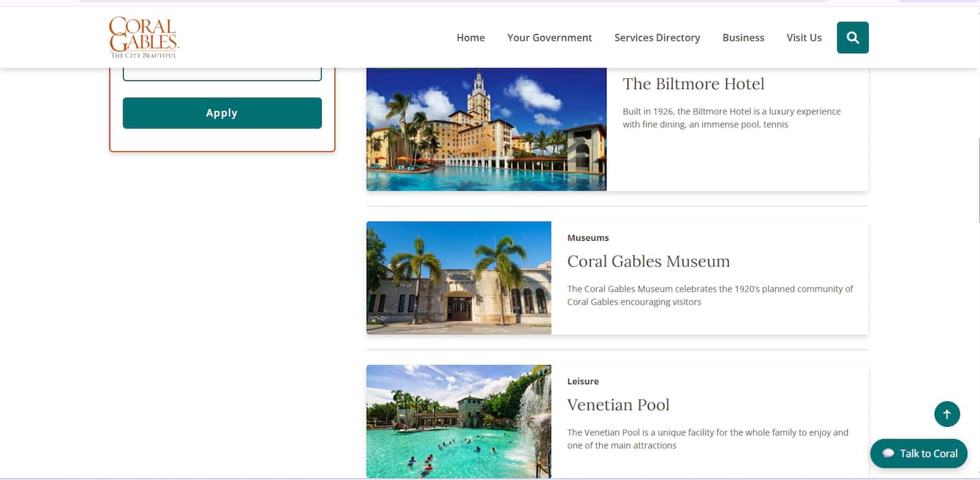The height and width of the screenshot is (480, 980).
Task: View the Venetian Pool photo
Action: (459, 422)
